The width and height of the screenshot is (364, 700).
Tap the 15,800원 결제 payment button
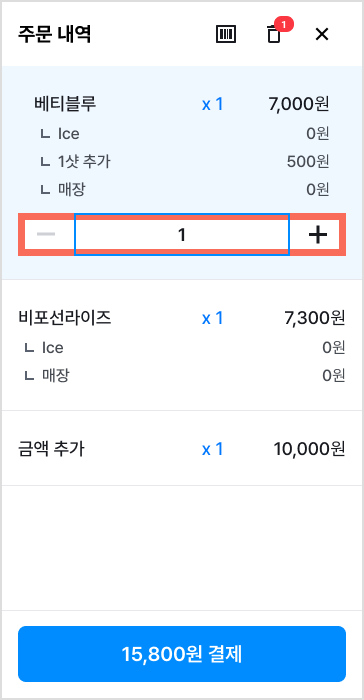pos(182,654)
